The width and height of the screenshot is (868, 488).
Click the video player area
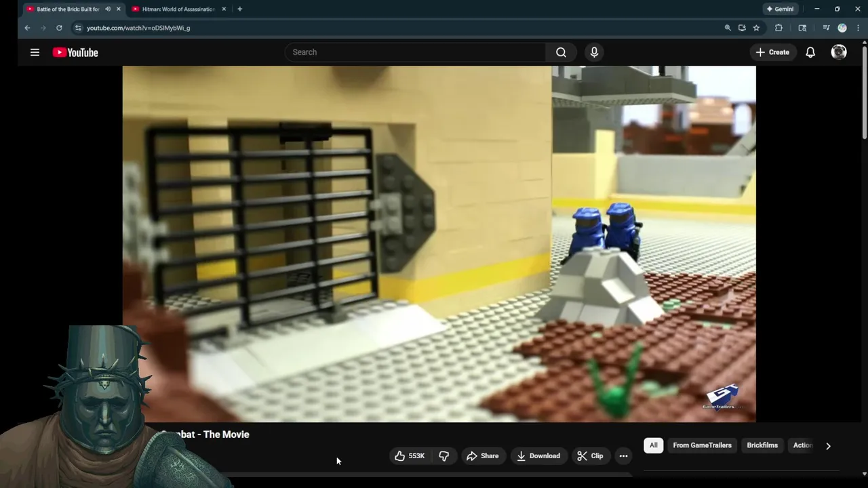tap(439, 244)
